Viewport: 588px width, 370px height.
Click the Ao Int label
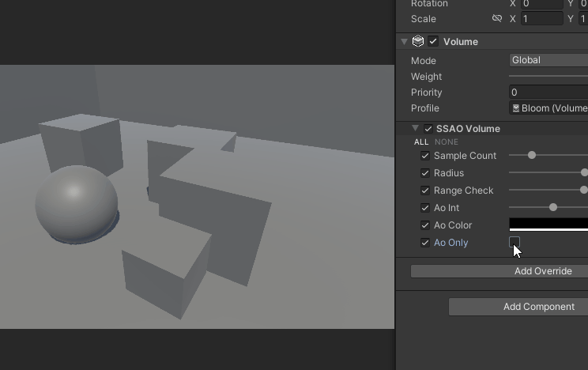pyautogui.click(x=447, y=208)
